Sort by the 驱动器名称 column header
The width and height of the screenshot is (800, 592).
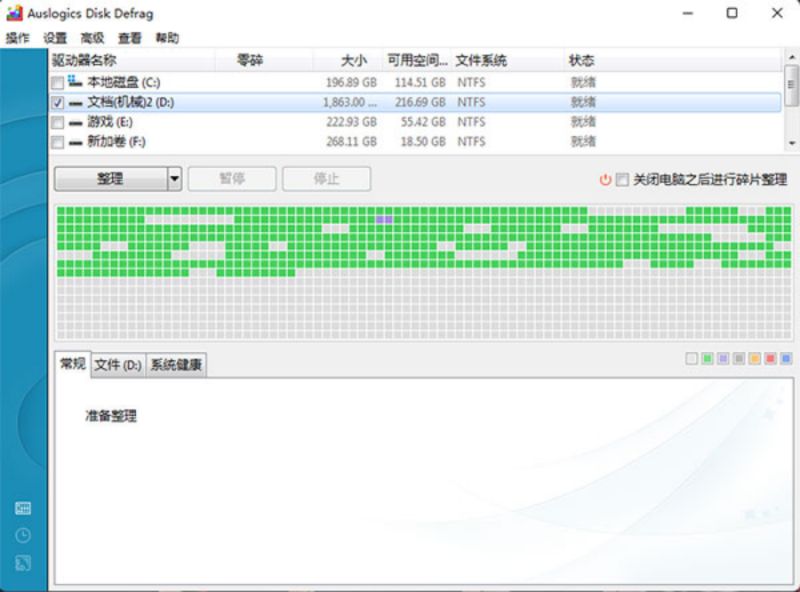click(132, 60)
